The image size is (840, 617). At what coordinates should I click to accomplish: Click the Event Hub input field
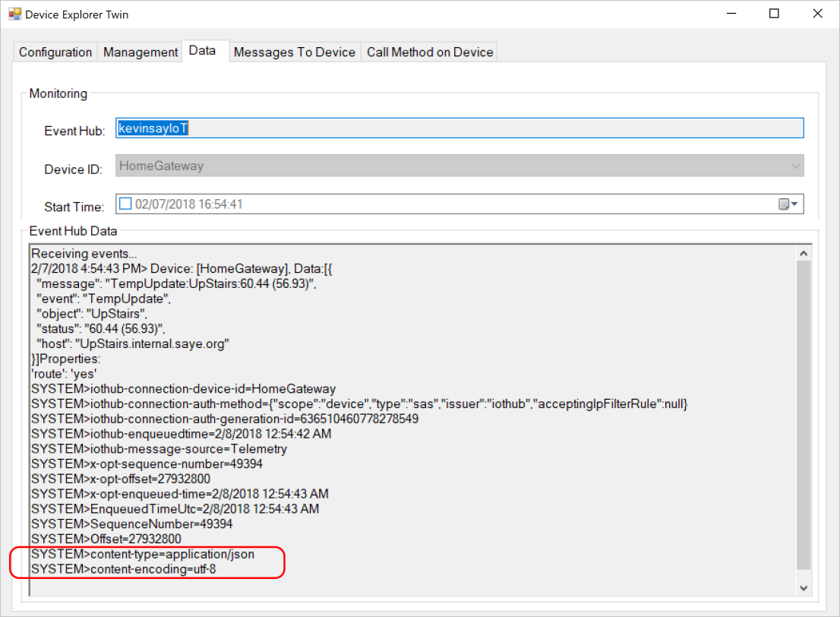(459, 128)
